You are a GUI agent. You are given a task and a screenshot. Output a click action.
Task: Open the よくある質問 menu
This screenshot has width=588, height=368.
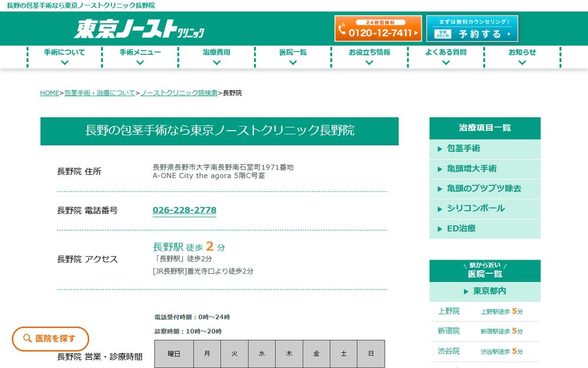[446, 52]
